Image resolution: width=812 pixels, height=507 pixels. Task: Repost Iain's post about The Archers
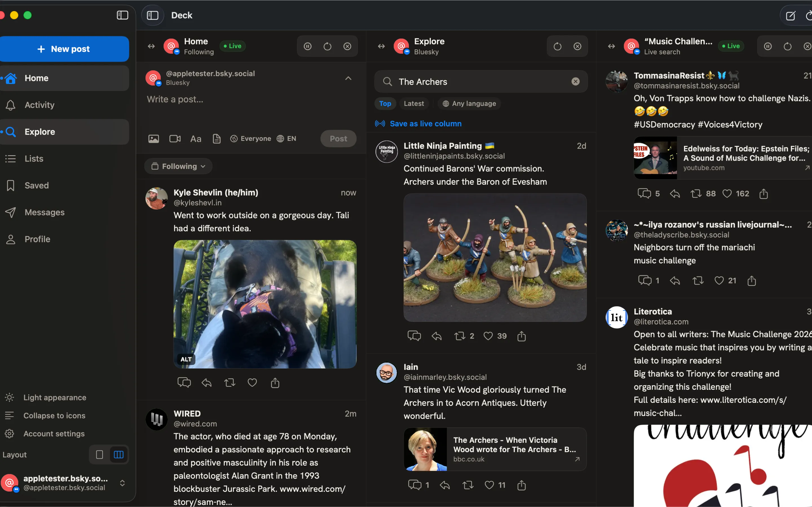pos(468,485)
